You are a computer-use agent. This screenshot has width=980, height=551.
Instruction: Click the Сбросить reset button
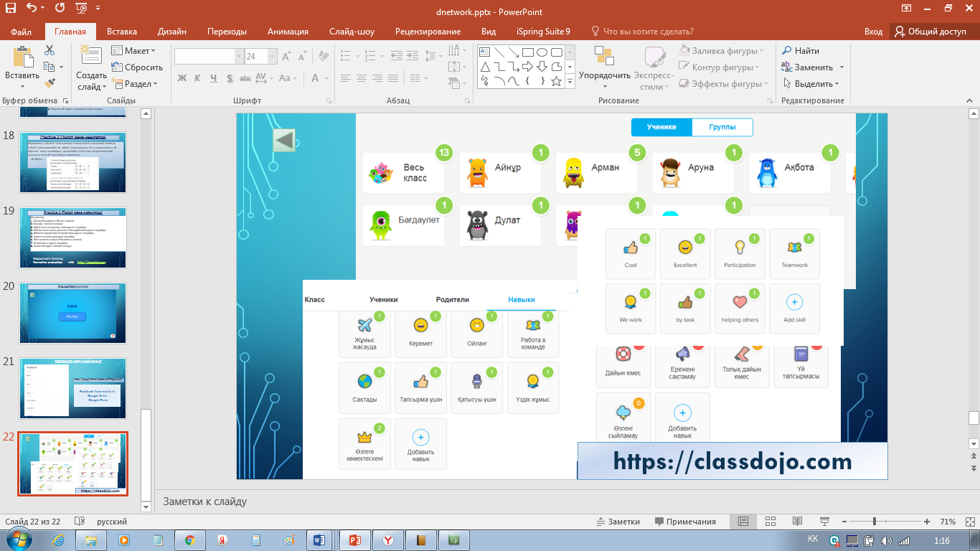pos(137,67)
